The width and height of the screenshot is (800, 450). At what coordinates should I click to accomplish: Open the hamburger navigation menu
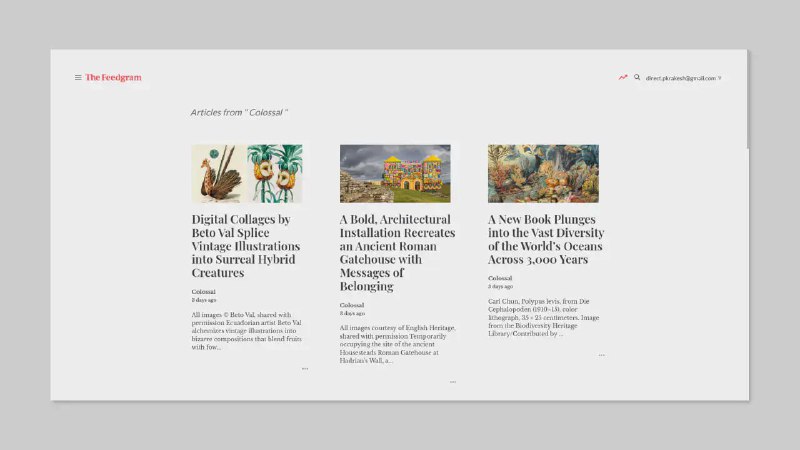point(78,77)
